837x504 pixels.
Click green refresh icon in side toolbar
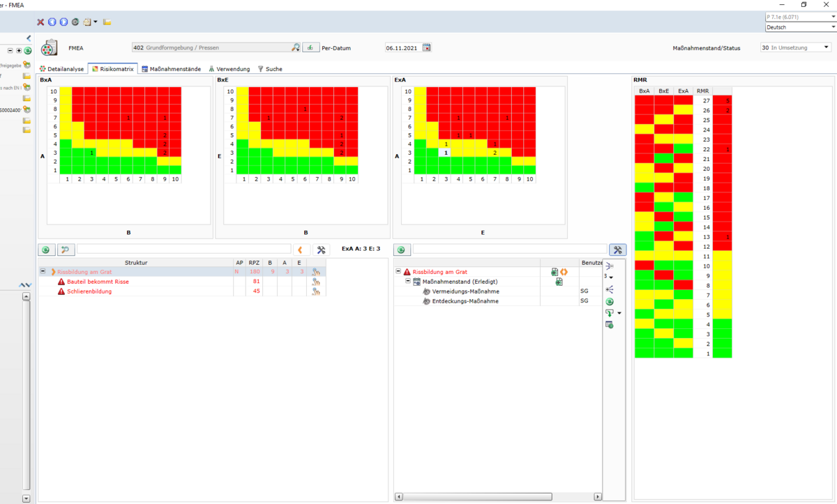point(610,301)
